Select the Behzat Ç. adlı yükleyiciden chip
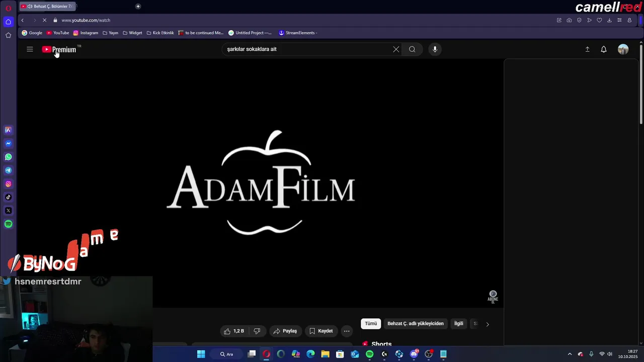The image size is (644, 362). [416, 324]
